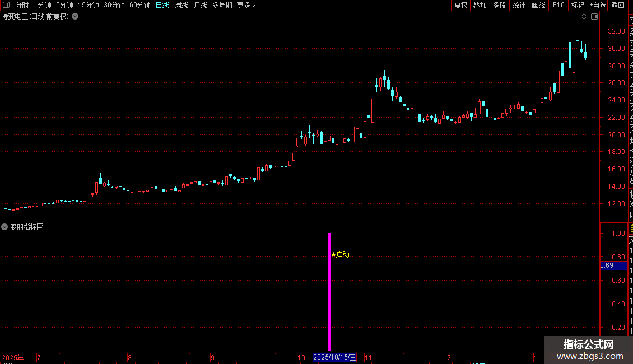Click the 0.40 indicator axis label
The height and width of the screenshot is (364, 633).
click(618, 304)
